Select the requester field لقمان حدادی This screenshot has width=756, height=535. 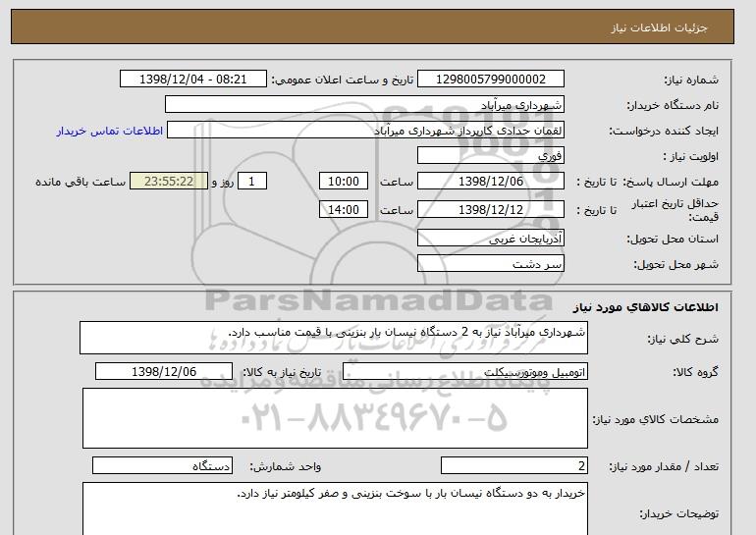[x=365, y=131]
